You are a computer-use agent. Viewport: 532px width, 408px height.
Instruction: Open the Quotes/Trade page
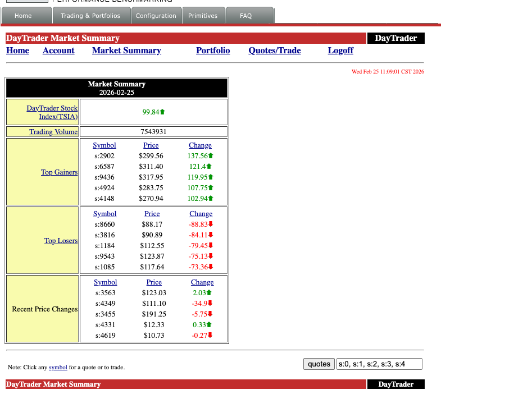point(274,51)
